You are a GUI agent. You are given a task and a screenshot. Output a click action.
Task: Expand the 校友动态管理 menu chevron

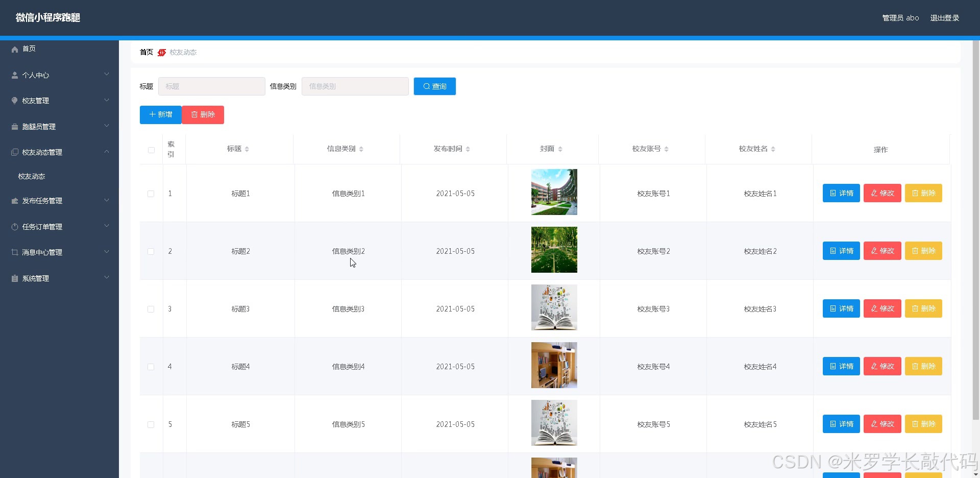tap(107, 151)
